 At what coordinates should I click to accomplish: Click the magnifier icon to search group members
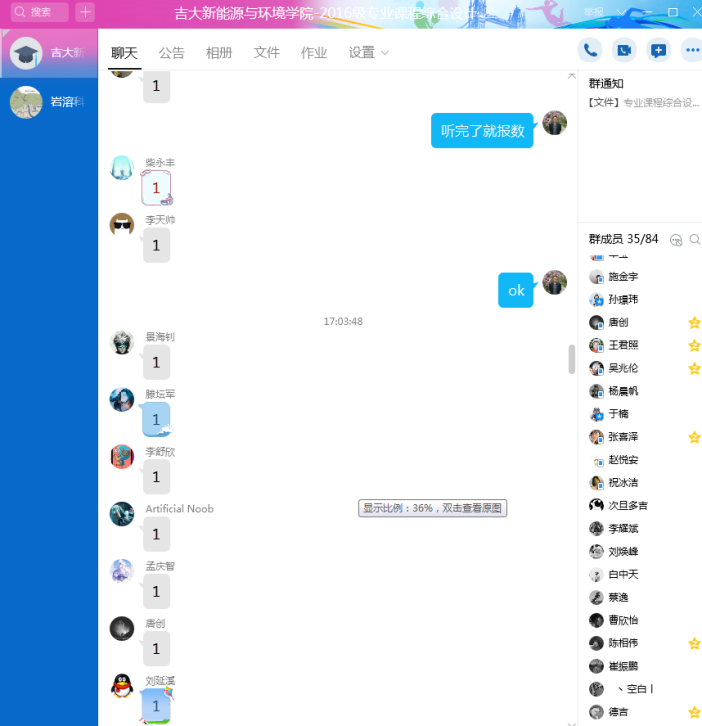tap(695, 240)
